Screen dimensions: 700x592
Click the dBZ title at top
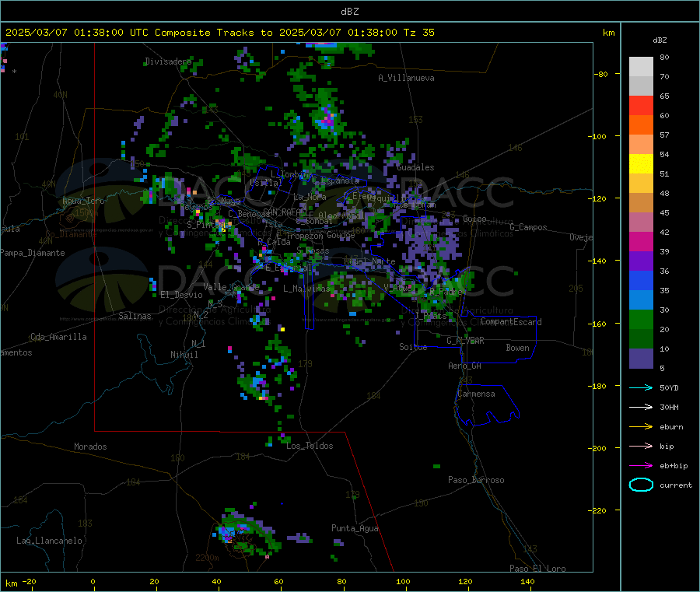point(349,12)
